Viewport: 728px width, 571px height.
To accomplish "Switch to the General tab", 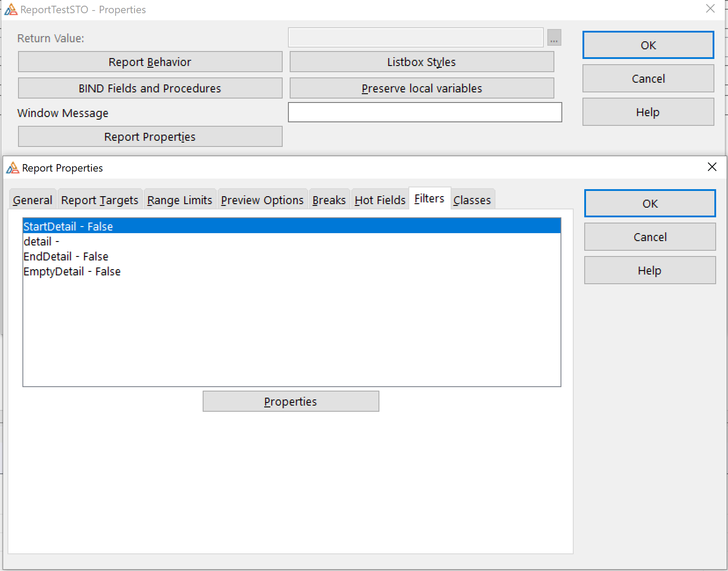I will pyautogui.click(x=33, y=200).
